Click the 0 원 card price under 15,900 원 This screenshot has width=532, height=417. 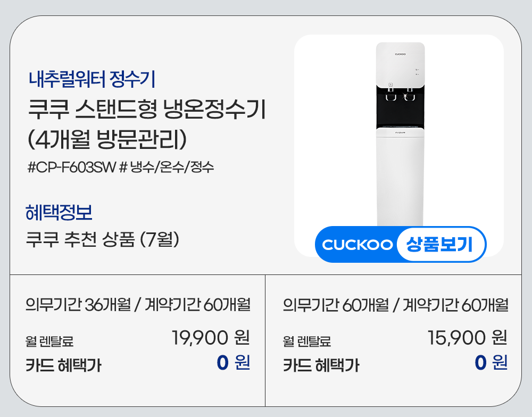tap(491, 363)
